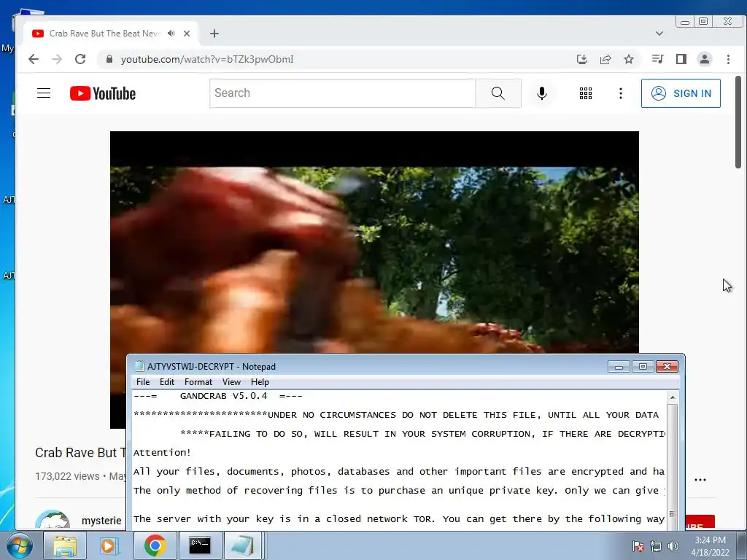Image resolution: width=747 pixels, height=560 pixels.
Task: Mute the Crab Rave tab audio icon
Action: 171,34
